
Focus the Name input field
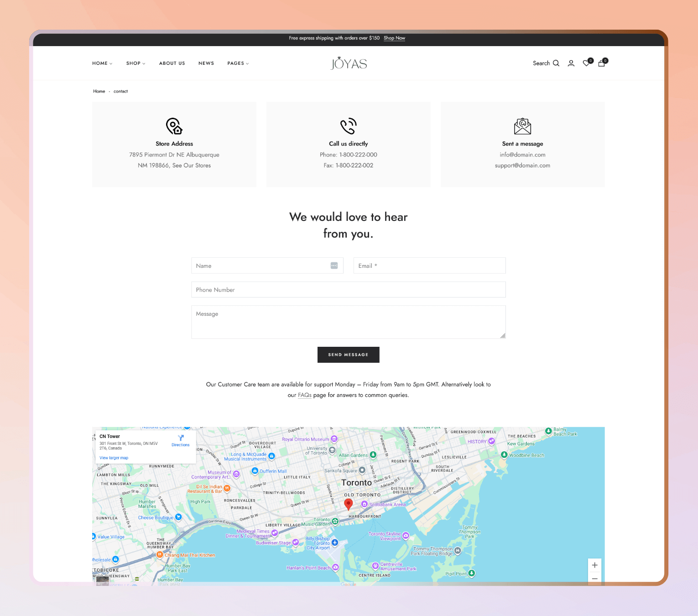coord(267,266)
